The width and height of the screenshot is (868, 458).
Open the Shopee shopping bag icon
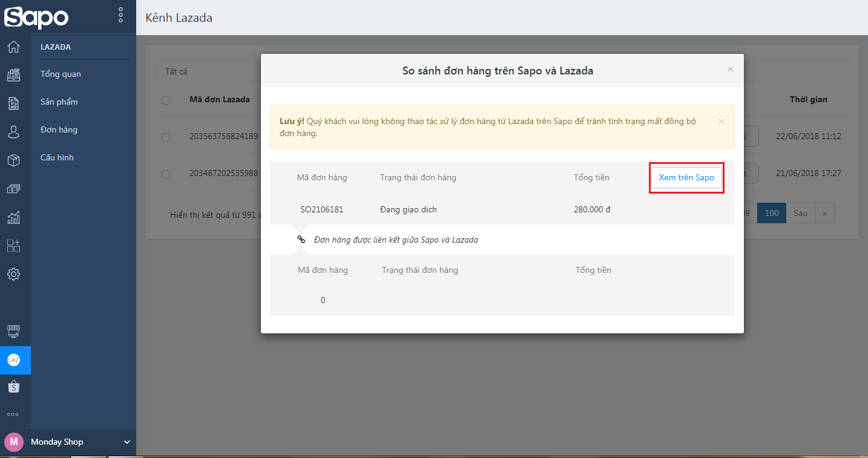coord(13,387)
